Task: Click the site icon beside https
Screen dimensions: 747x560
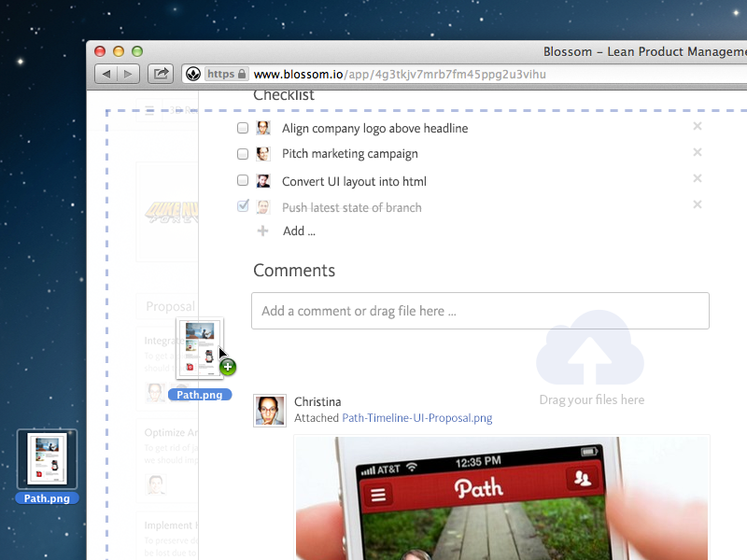Action: tap(192, 74)
